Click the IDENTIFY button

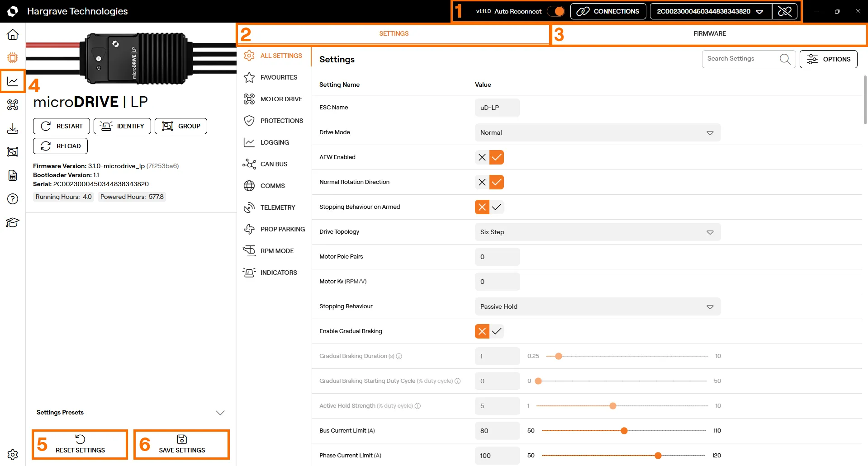[x=122, y=126]
